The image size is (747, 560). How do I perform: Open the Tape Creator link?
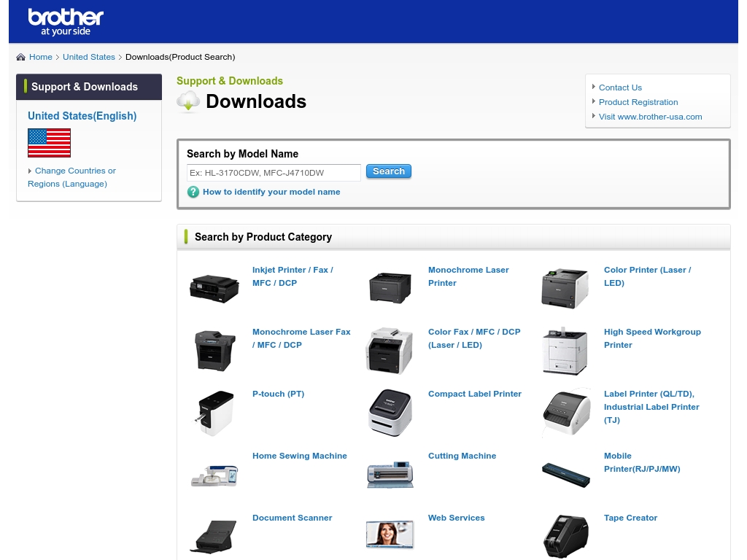point(631,518)
